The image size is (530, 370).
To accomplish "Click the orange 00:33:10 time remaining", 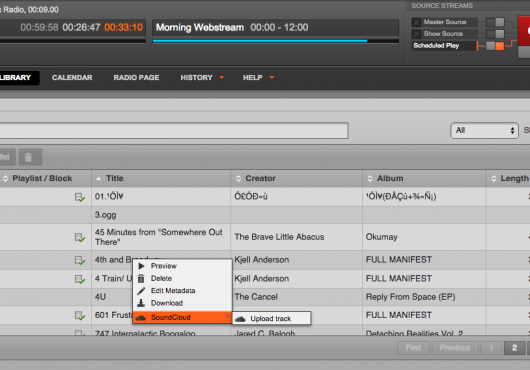I will click(123, 27).
